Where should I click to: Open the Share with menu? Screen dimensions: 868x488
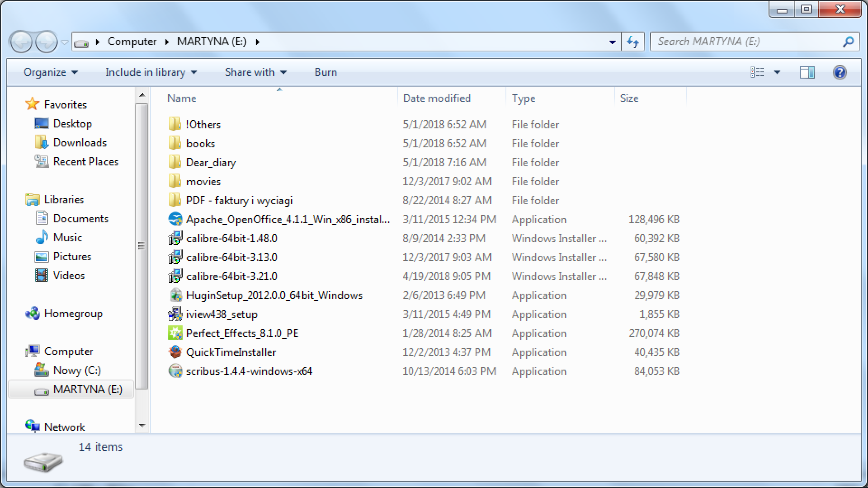point(256,72)
